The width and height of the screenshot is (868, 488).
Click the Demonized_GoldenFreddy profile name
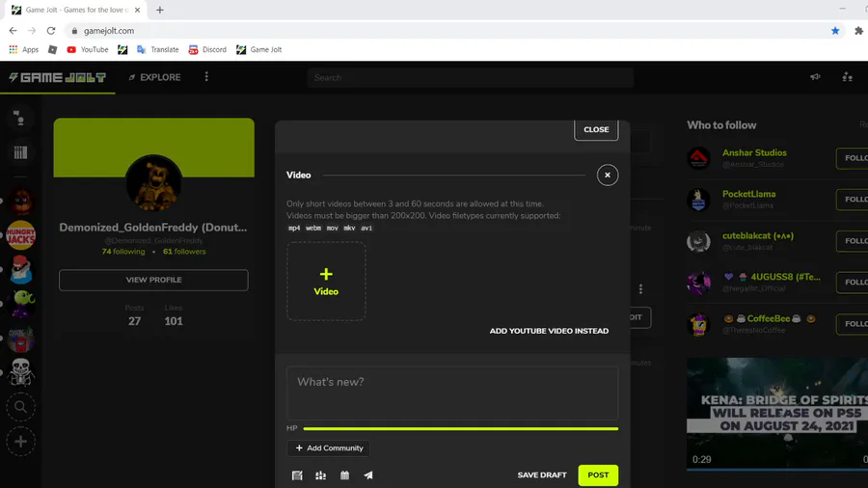[x=153, y=228]
